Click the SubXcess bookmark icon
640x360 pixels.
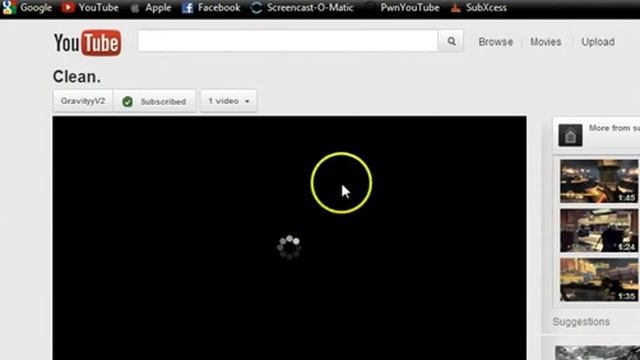(x=456, y=7)
